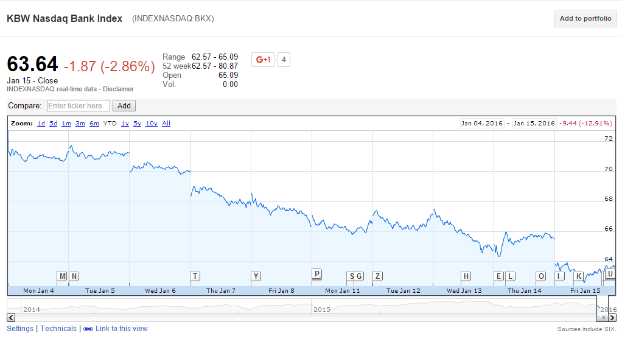The height and width of the screenshot is (364, 622).
Task: Click Link to this view
Action: [121, 329]
